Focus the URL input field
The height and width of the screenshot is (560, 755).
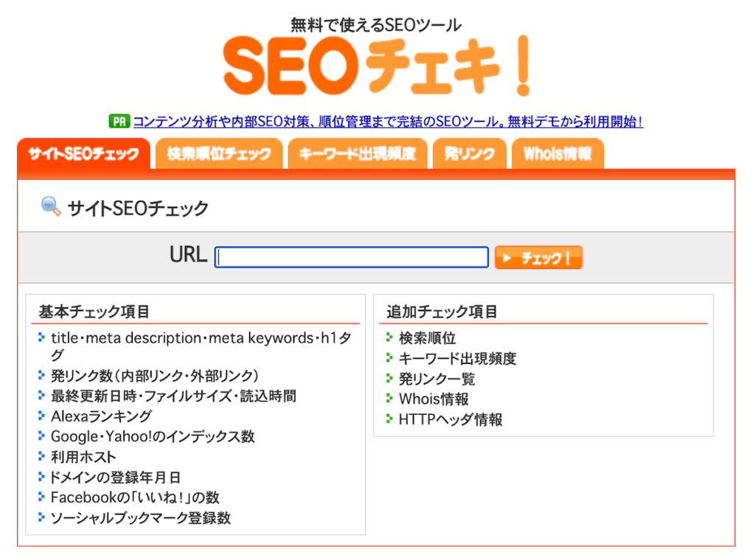[352, 257]
